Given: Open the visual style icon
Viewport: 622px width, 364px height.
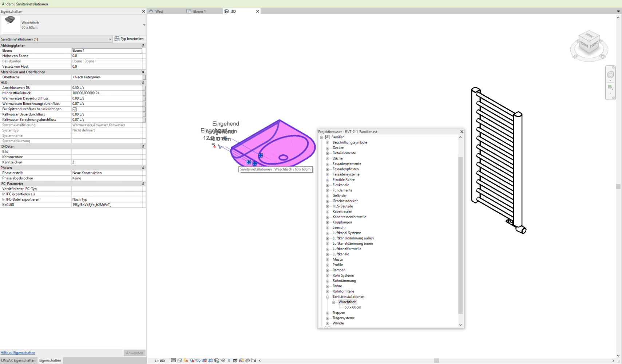Looking at the screenshot, I should tap(179, 360).
